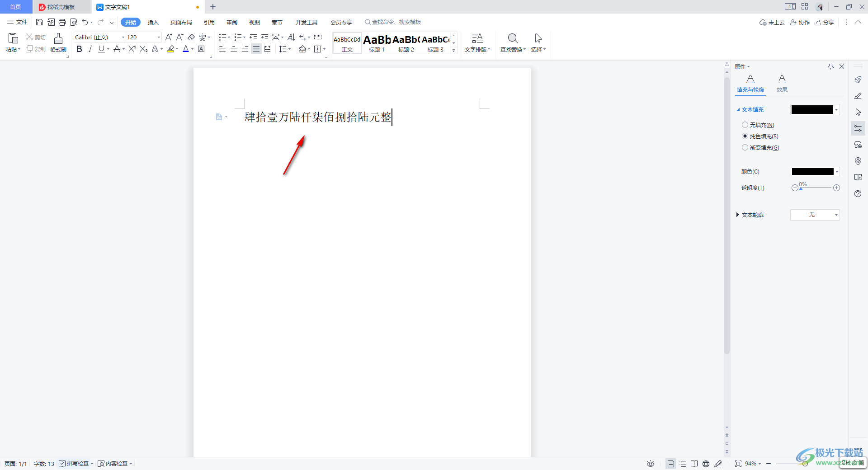Open the Insert (插入) ribbon tab
The image size is (868, 470).
click(153, 22)
